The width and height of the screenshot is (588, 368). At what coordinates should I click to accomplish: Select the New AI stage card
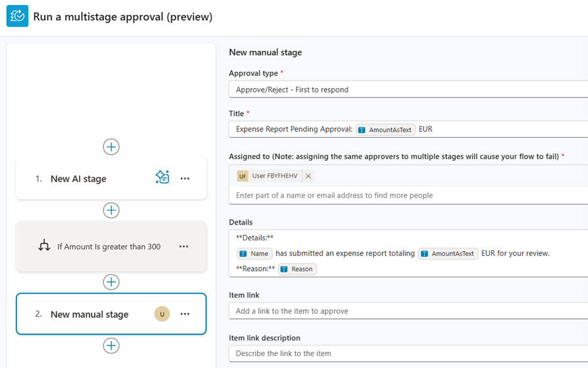pos(88,179)
